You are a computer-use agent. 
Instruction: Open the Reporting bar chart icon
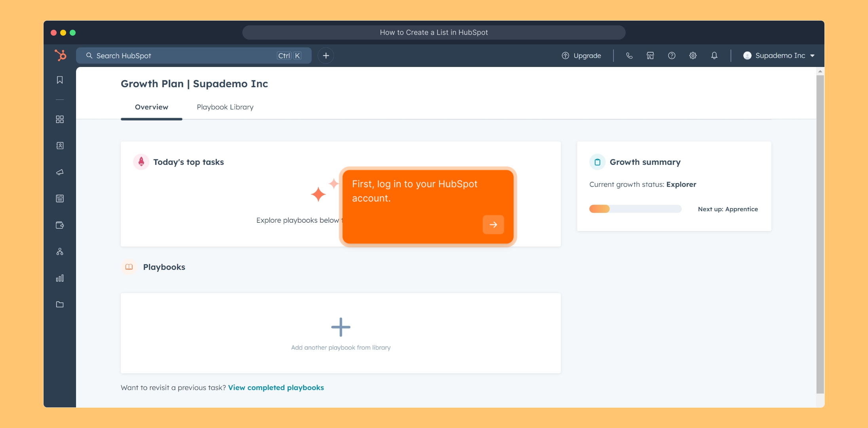tap(60, 278)
